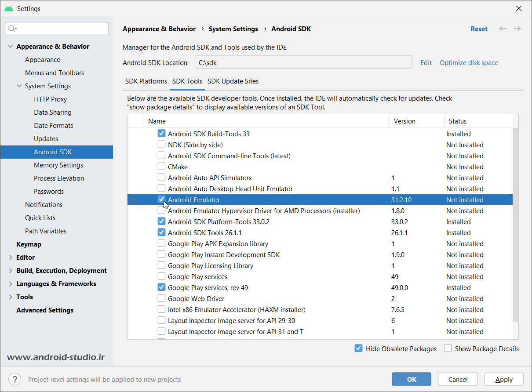Toggle Hide Obsolete Packages

coord(358,348)
